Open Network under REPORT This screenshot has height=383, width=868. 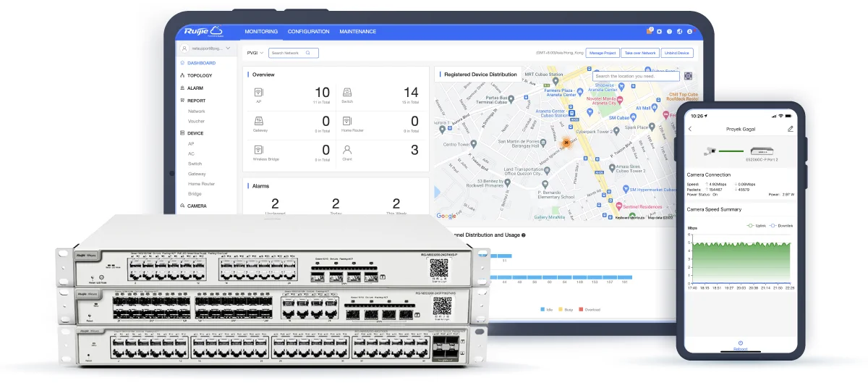197,111
